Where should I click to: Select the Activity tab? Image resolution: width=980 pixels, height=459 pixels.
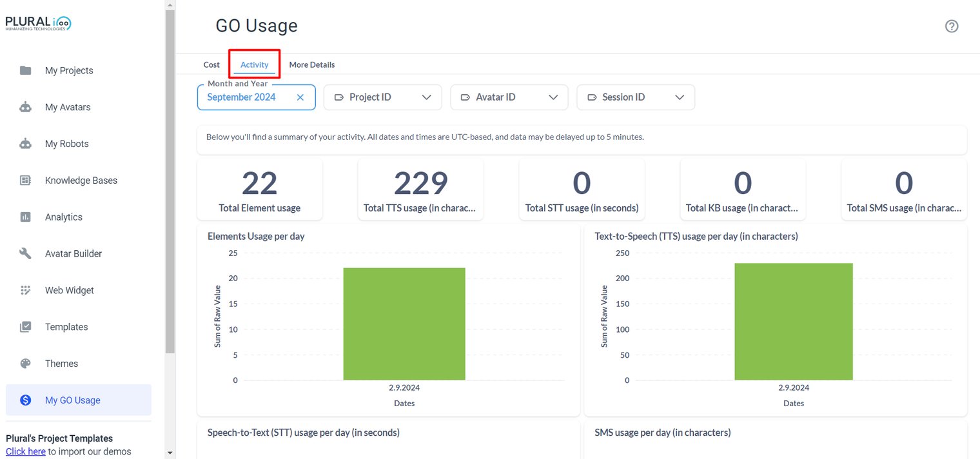click(x=255, y=64)
